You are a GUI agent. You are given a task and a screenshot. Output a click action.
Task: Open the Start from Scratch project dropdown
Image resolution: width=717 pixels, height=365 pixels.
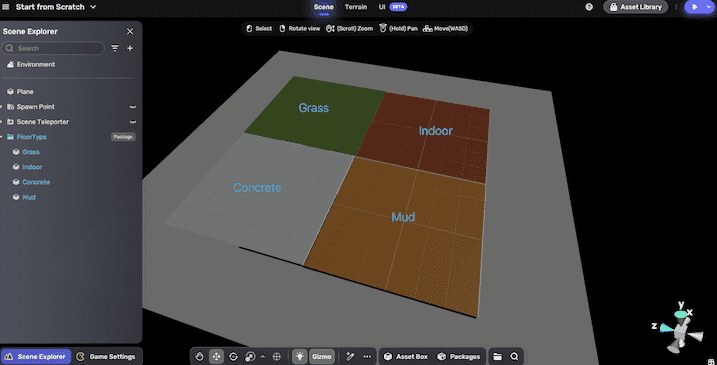point(93,7)
